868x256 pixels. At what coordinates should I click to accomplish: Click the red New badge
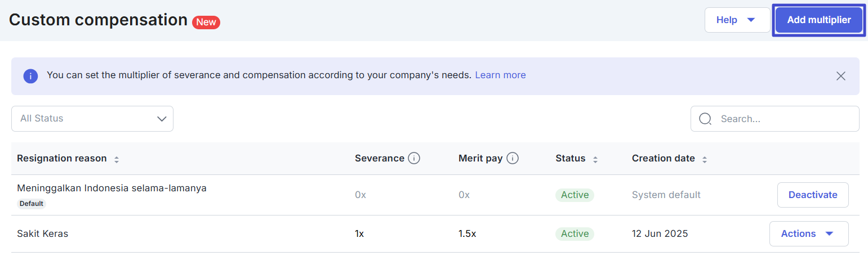pyautogui.click(x=206, y=22)
